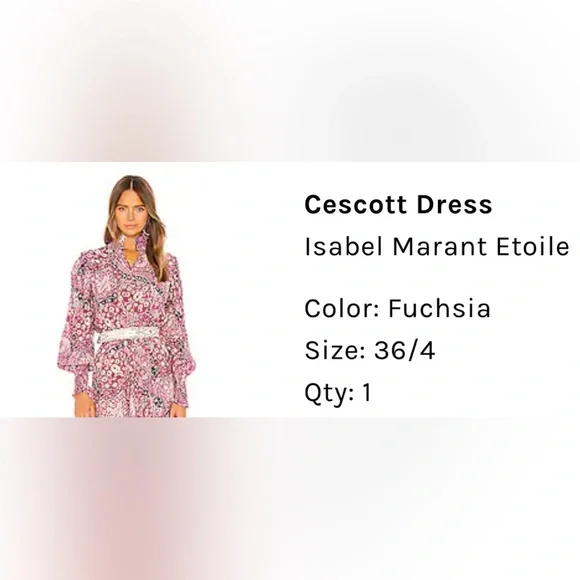Click the white belt on the dress
580x580 pixels.
point(127,335)
